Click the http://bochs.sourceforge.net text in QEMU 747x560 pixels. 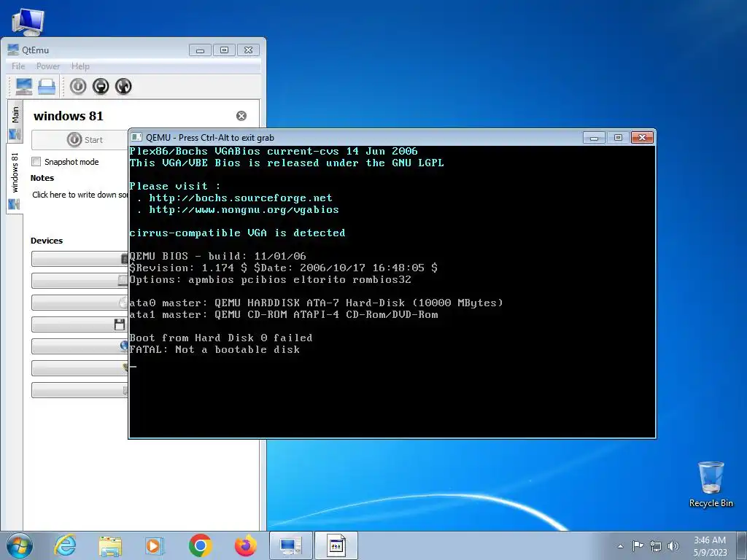[x=241, y=198]
